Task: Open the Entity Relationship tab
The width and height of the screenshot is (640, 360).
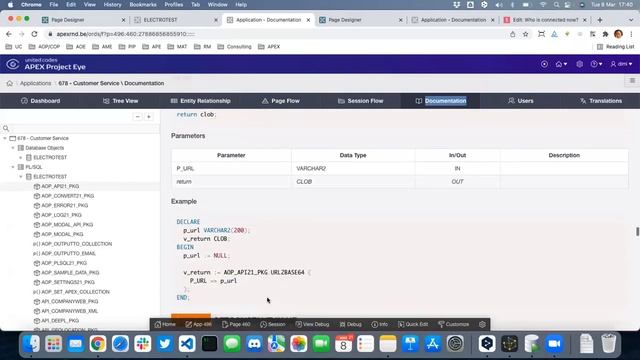Action: pyautogui.click(x=200, y=101)
